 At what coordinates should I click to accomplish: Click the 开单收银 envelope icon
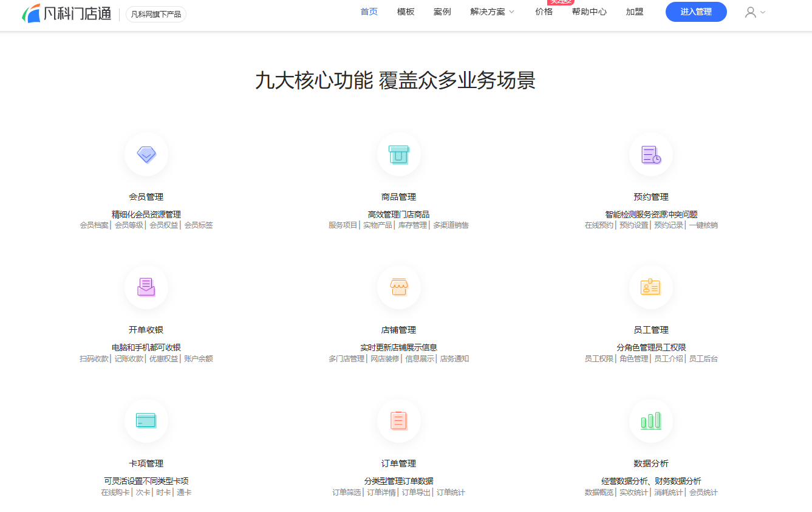tap(146, 287)
